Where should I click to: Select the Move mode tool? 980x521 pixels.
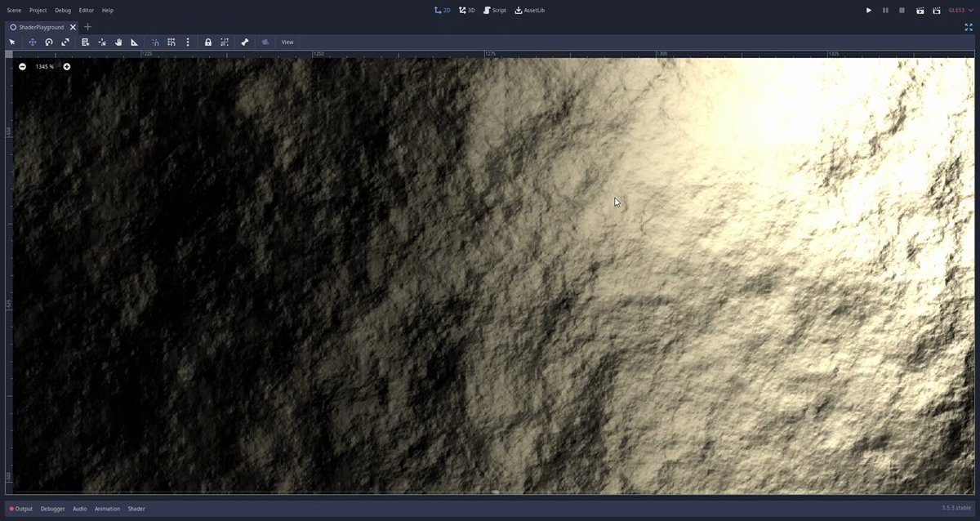pyautogui.click(x=33, y=42)
